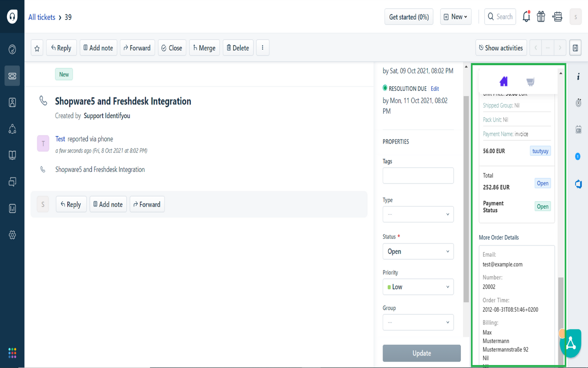Click the gift box icon in header

[541, 17]
